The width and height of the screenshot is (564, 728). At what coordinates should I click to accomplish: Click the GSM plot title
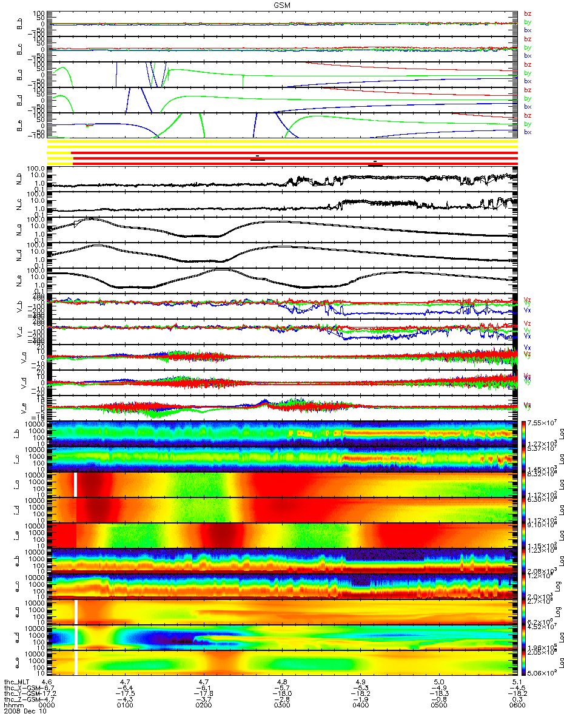click(282, 5)
